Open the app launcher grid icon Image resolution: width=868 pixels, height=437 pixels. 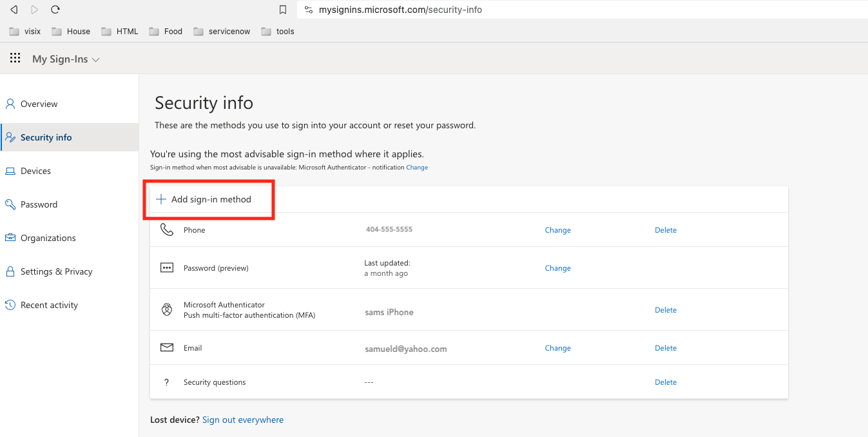pos(15,59)
